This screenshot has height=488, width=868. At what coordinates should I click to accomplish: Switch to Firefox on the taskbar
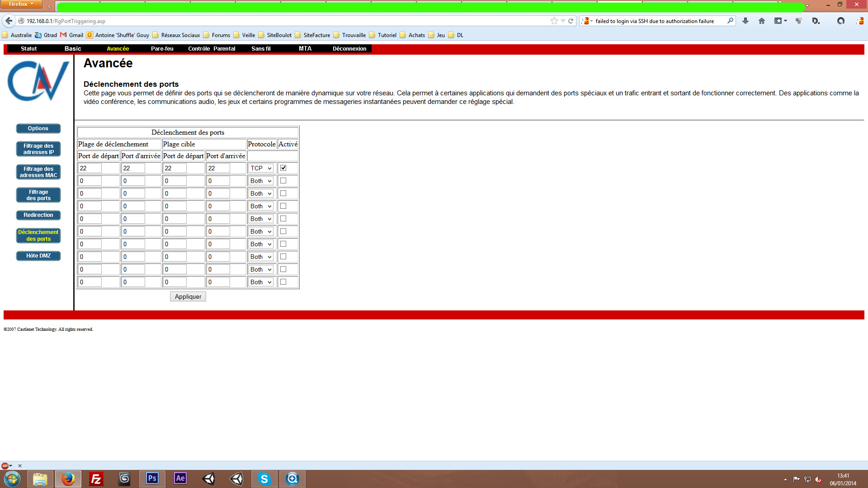click(x=68, y=479)
